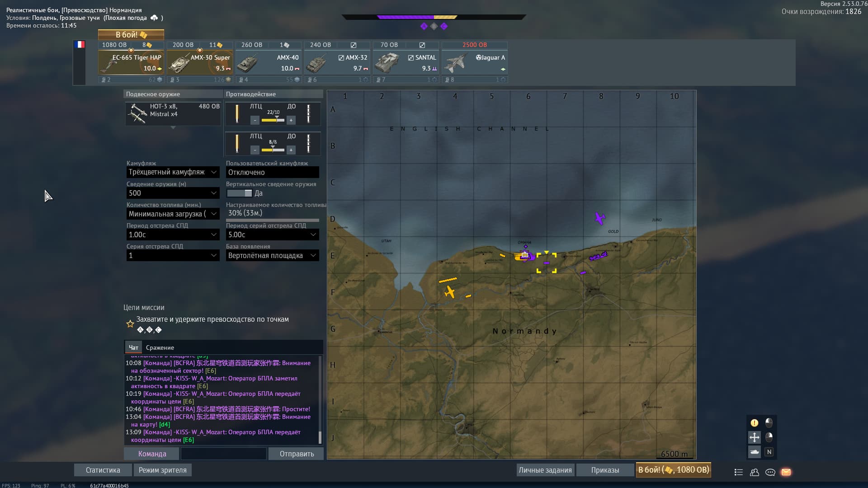Image resolution: width=868 pixels, height=488 pixels.
Task: Open the chat bubble icon
Action: point(770,472)
